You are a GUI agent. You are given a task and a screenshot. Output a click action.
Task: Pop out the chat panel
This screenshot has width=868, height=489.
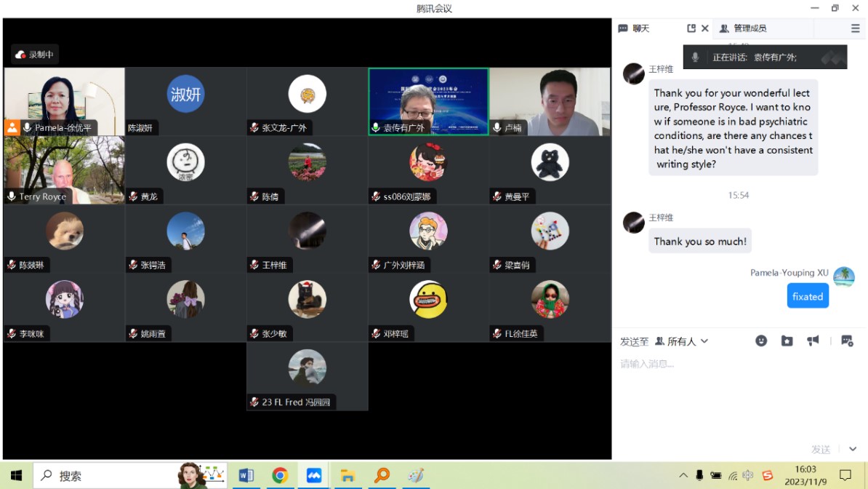pyautogui.click(x=691, y=28)
